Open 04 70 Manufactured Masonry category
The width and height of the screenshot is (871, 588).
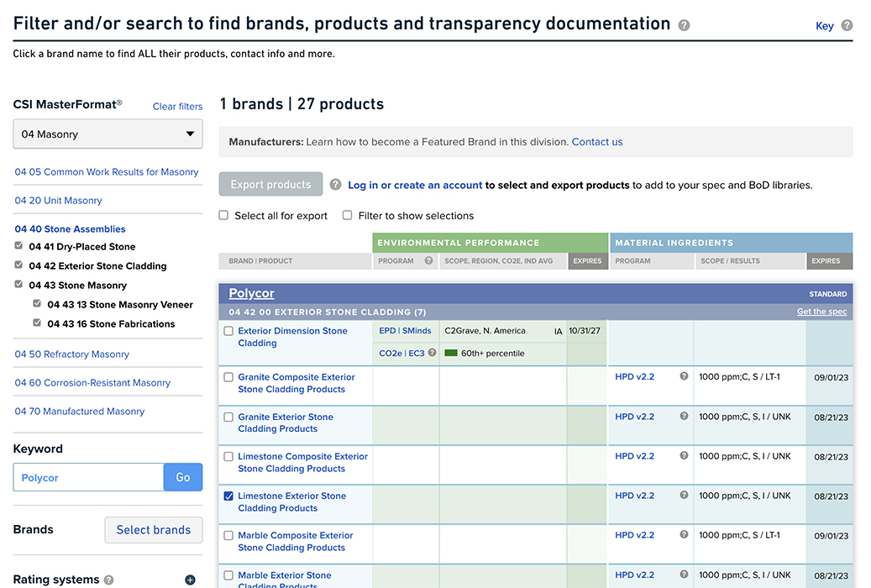80,412
